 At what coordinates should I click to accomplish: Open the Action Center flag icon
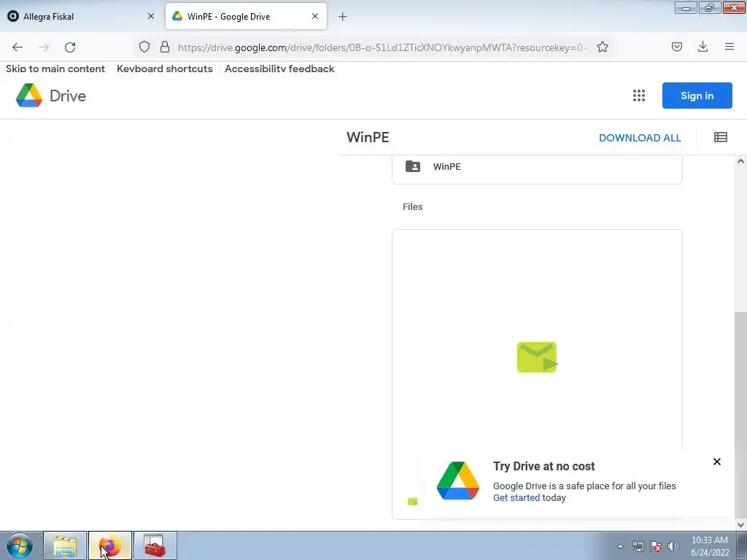coord(656,546)
